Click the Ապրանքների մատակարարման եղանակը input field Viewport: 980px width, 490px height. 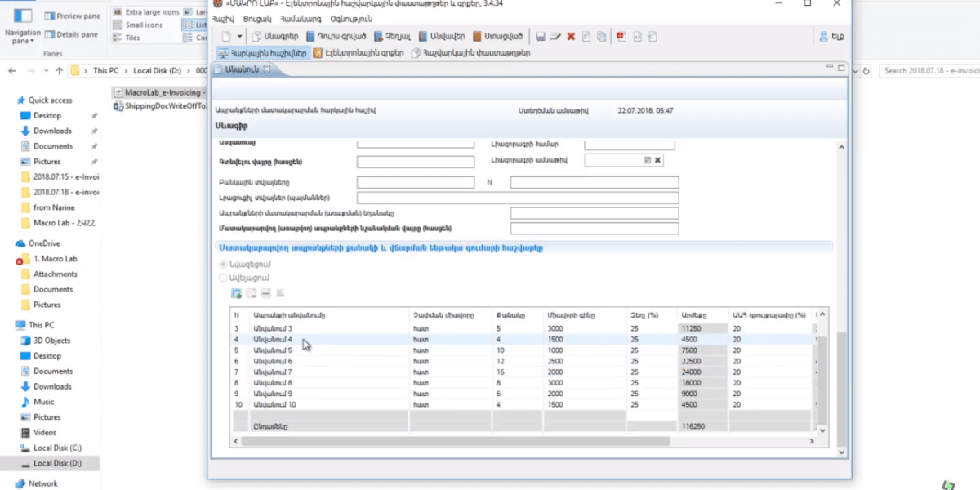pyautogui.click(x=595, y=213)
